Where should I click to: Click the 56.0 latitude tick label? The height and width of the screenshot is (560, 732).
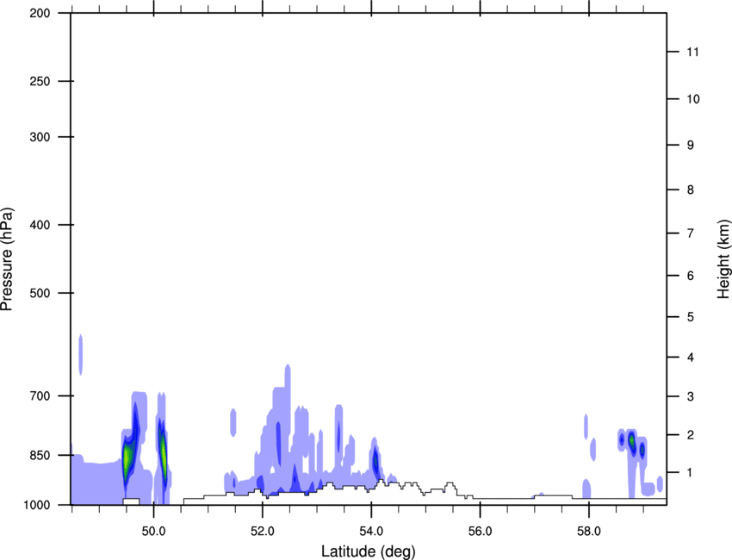click(x=480, y=532)
